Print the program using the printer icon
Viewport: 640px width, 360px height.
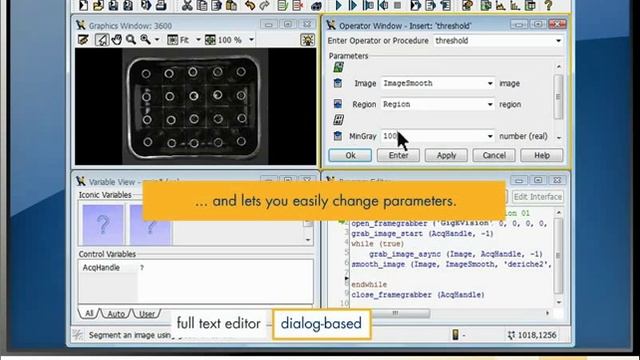point(161,5)
